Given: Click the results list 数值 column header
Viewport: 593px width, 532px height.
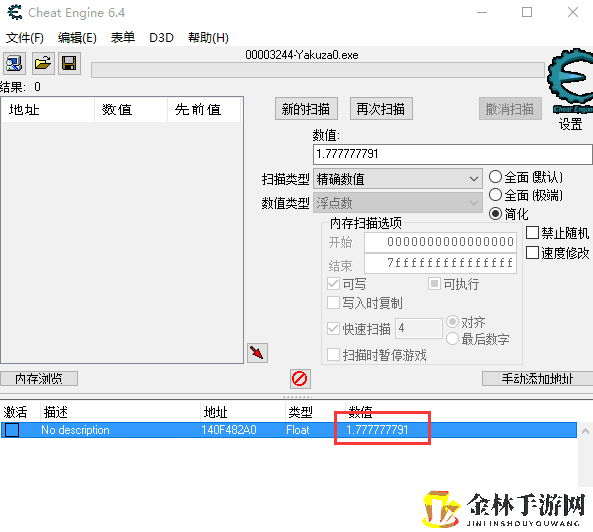Looking at the screenshot, I should click(x=130, y=110).
